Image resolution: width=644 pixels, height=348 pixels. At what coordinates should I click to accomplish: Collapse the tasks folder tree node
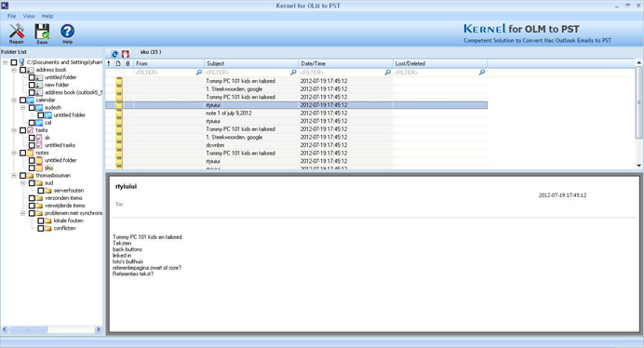coord(14,130)
